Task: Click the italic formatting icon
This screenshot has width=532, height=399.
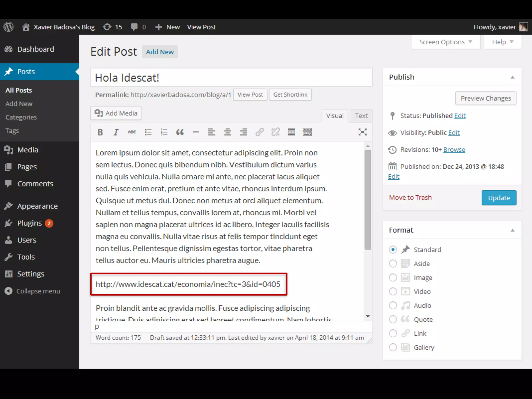Action: [116, 132]
